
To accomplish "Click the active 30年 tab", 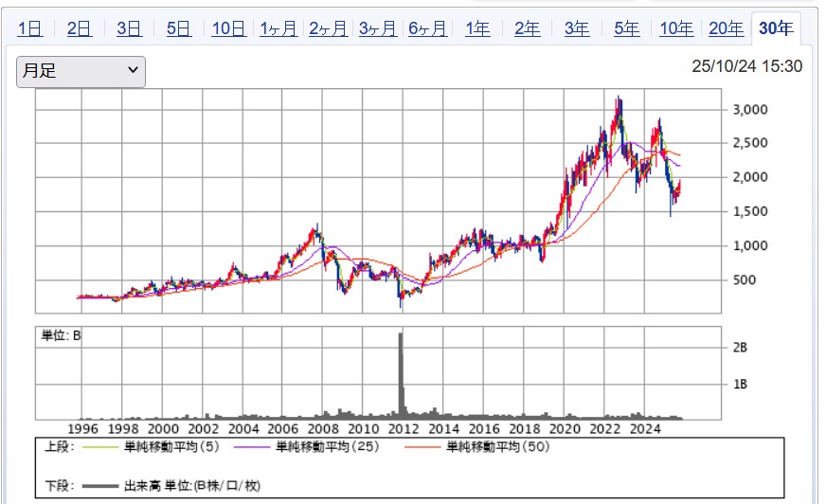I will click(x=775, y=28).
